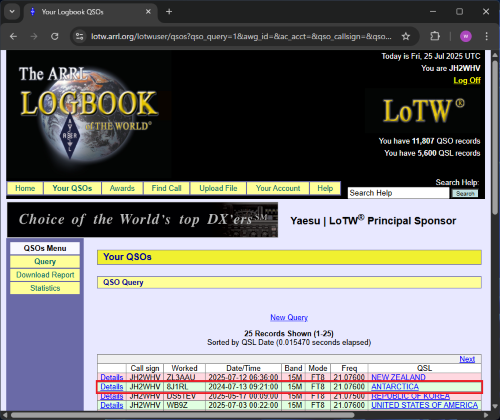This screenshot has height=420, width=500.
Task: Click the scroll down arrow
Action: tap(495, 407)
